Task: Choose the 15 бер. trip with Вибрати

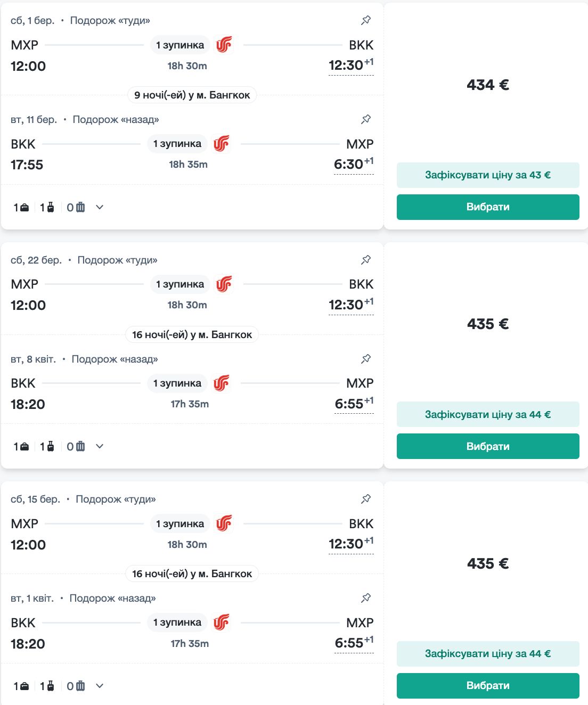Action: point(488,686)
